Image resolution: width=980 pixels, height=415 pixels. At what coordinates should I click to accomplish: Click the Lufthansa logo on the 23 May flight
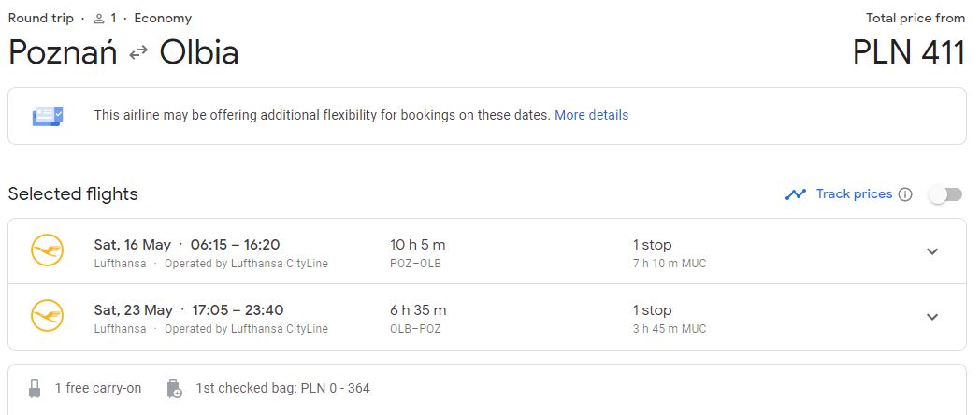click(x=47, y=316)
